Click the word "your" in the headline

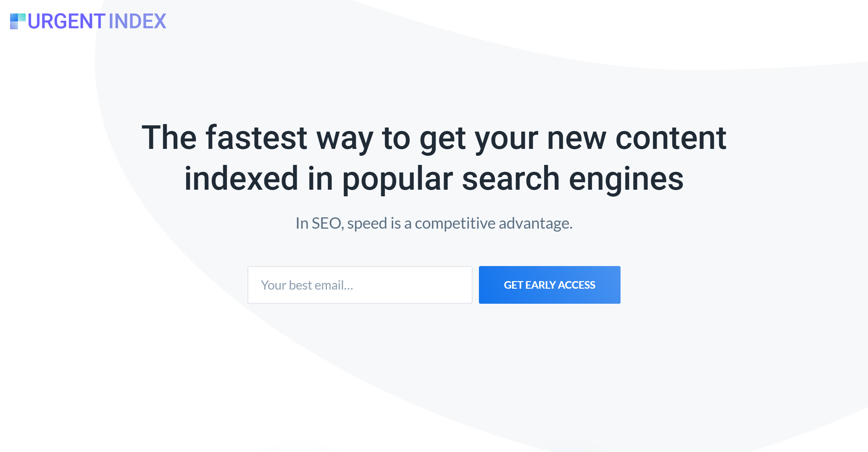(507, 138)
